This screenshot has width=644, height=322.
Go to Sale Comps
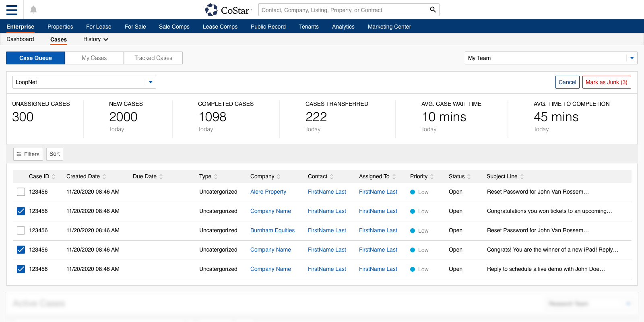point(174,27)
